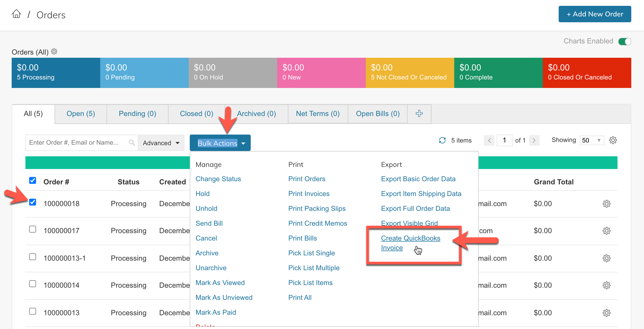Open the gear menu for order 100000014

[x=606, y=285]
